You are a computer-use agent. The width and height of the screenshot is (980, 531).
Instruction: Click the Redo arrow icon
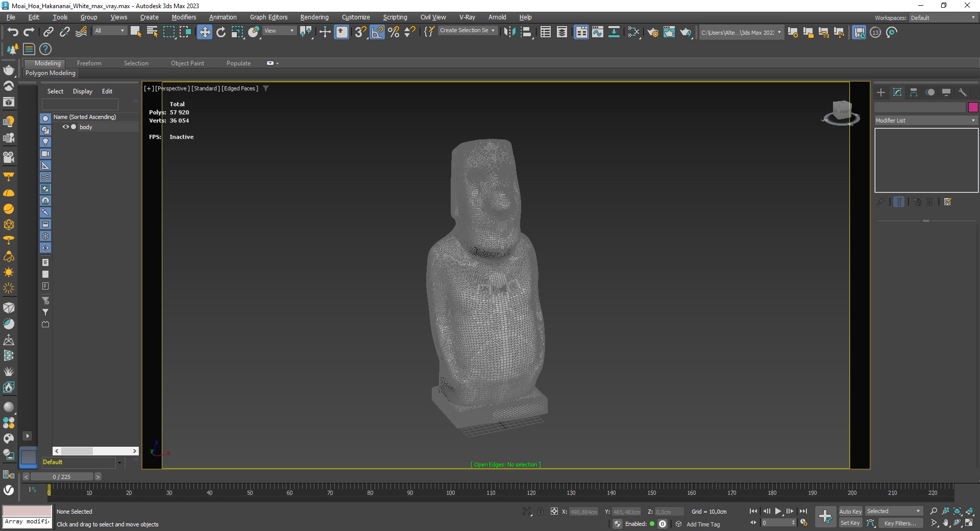pos(29,32)
